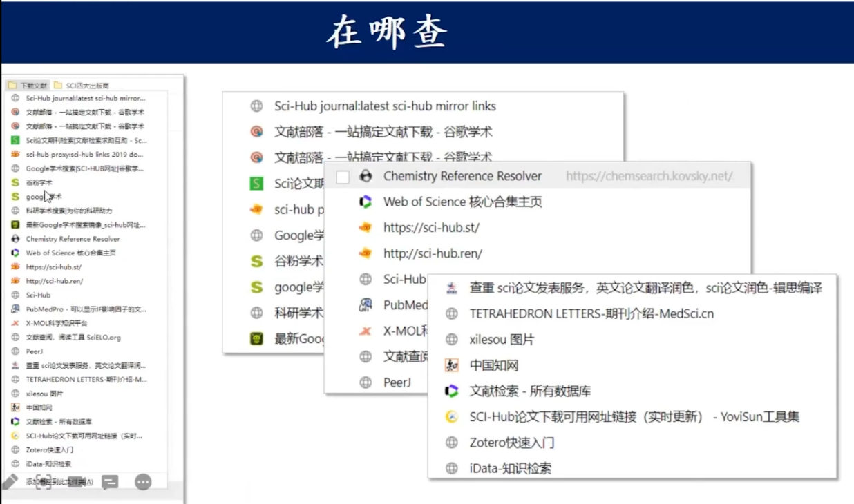Click the chemsearch.kovsky.net URL text
The width and height of the screenshot is (854, 504).
click(649, 176)
